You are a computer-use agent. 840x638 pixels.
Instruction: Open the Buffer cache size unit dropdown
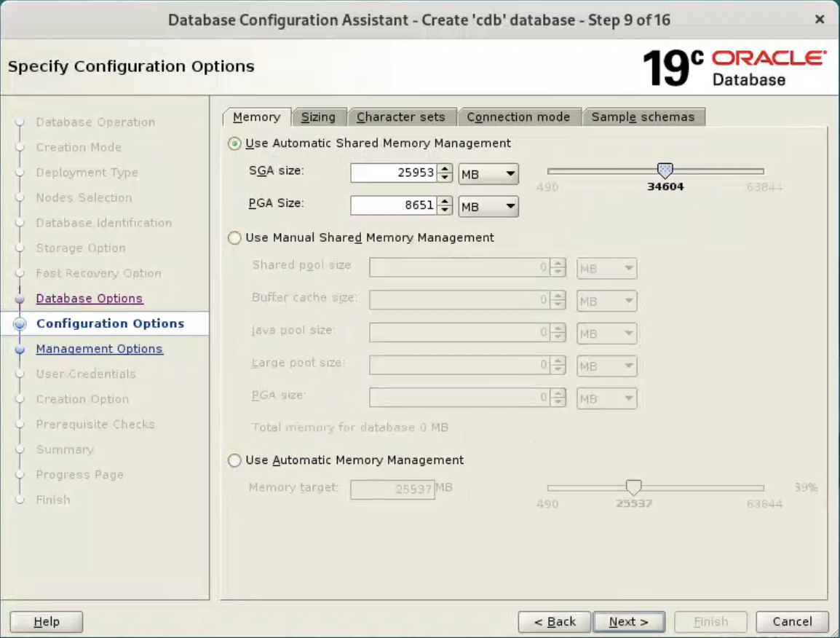pyautogui.click(x=607, y=302)
